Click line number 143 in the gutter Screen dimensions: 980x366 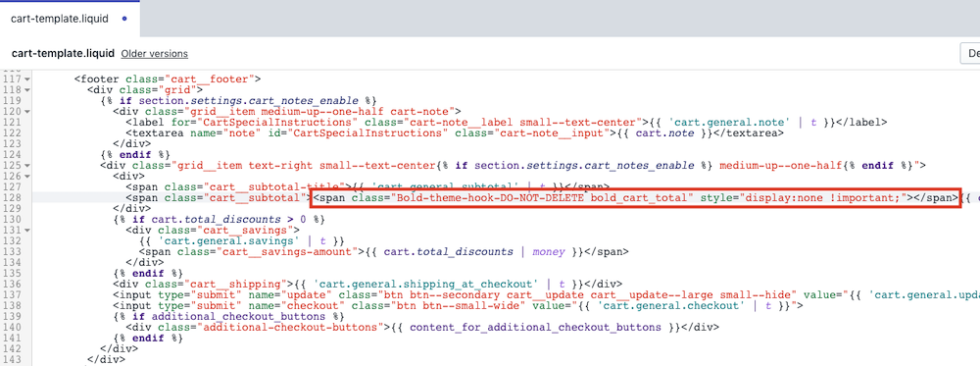click(x=12, y=360)
